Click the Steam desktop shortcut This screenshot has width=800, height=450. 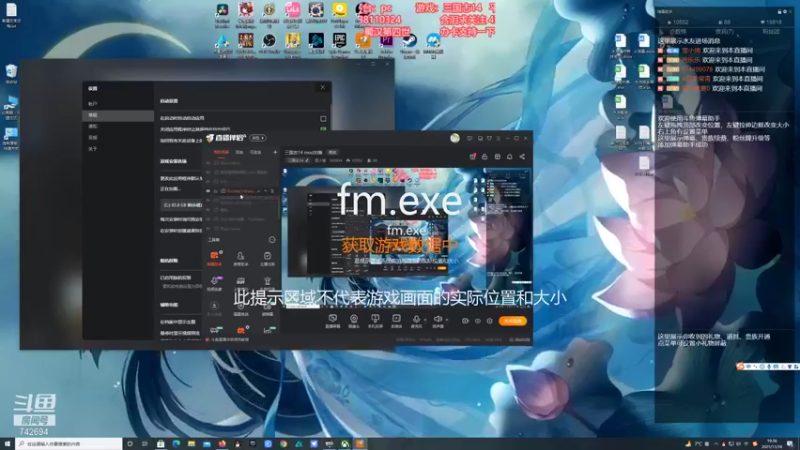(x=410, y=45)
